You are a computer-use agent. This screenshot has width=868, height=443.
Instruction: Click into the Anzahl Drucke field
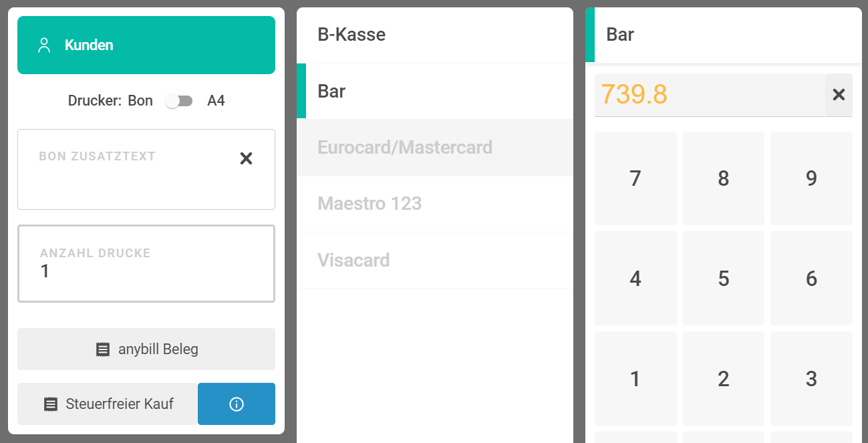(x=146, y=264)
